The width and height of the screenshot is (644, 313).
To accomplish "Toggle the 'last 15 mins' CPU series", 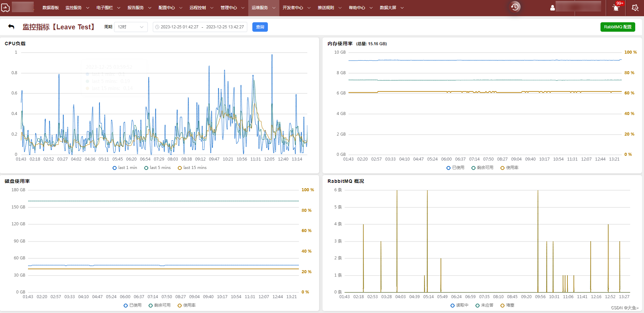I will [x=192, y=168].
